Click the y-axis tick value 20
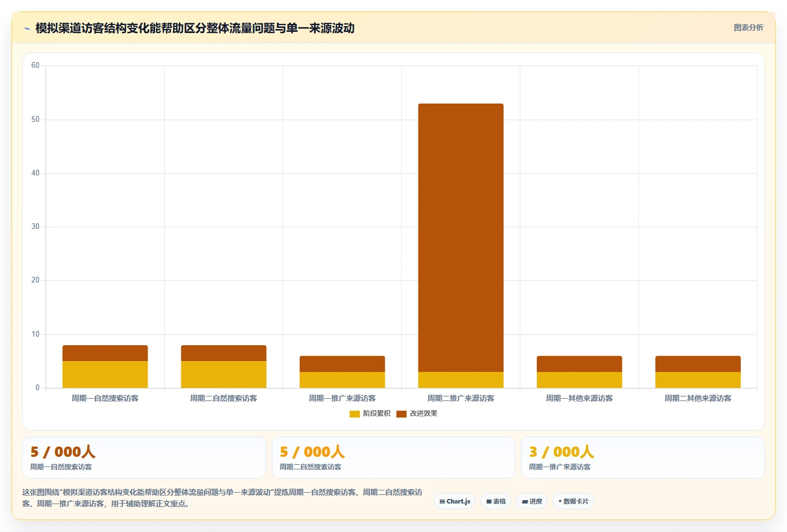Image resolution: width=787 pixels, height=532 pixels. click(35, 280)
